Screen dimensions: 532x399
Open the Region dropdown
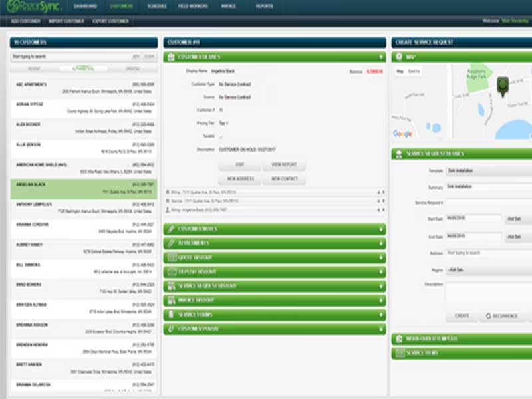point(489,270)
